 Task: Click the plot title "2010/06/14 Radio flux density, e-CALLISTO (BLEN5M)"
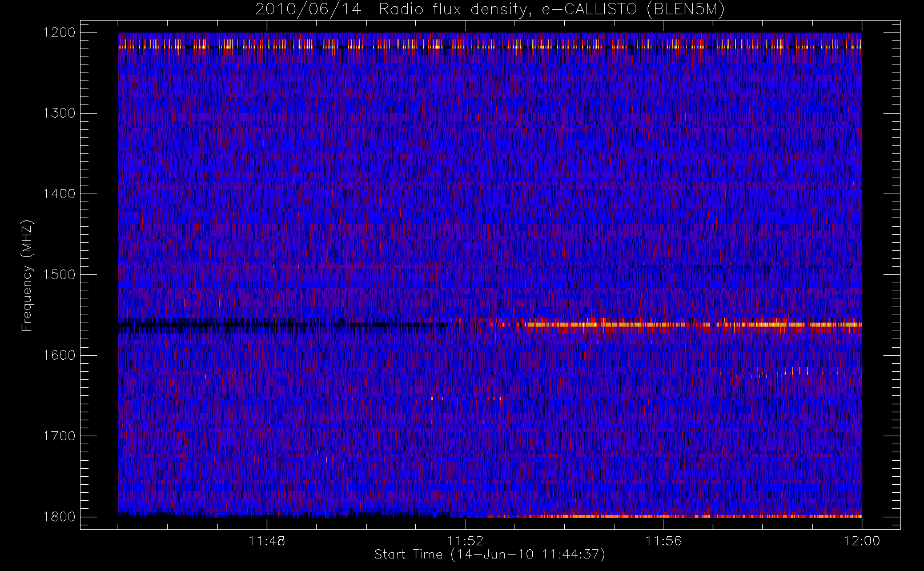pos(490,10)
